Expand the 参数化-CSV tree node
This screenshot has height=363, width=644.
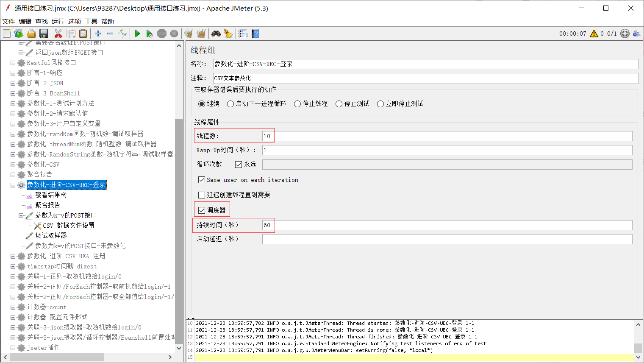[13, 165]
